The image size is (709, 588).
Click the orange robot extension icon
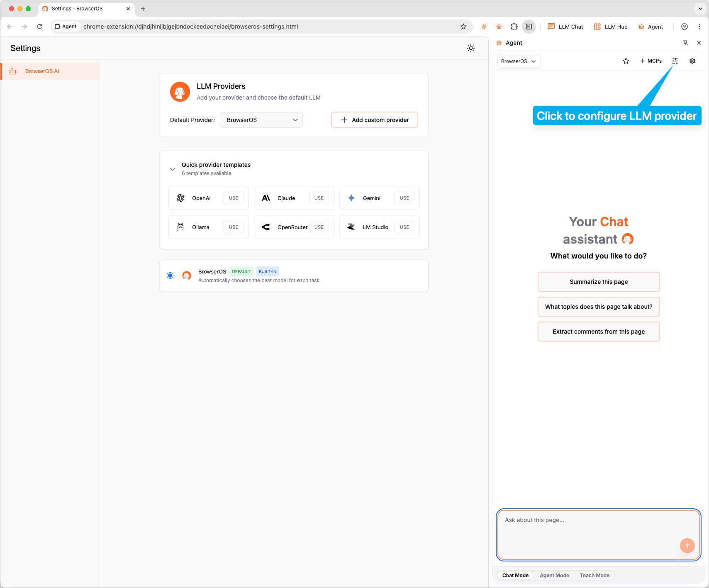pyautogui.click(x=499, y=27)
